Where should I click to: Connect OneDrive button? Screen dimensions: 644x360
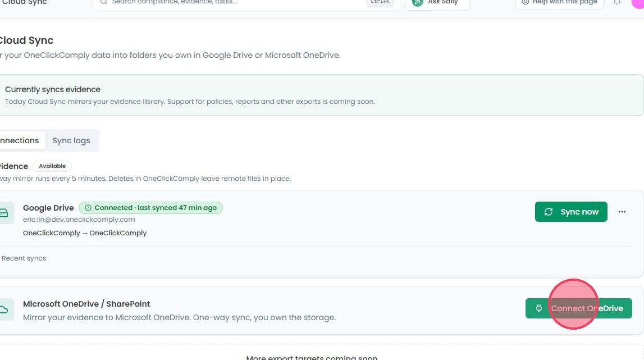(x=578, y=308)
